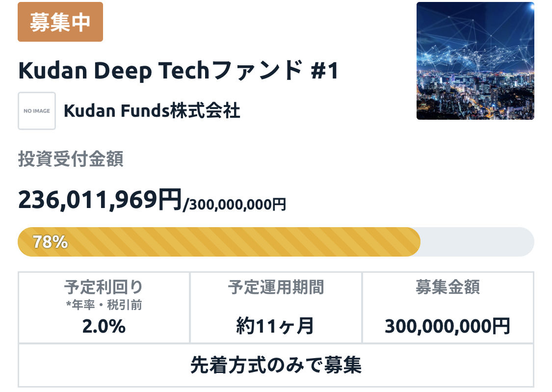Click the 投資受付金額 label
552x392 pixels.
(x=71, y=159)
